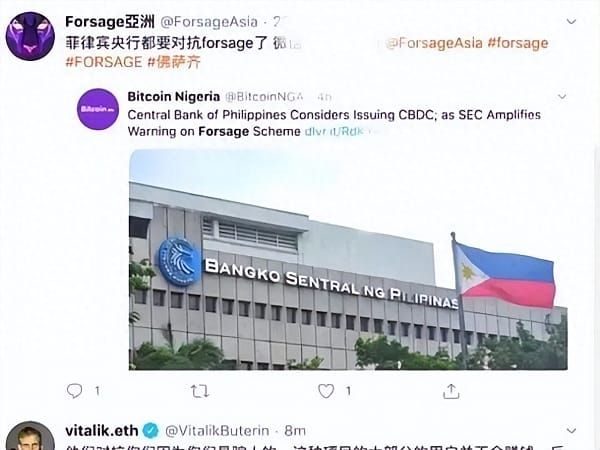Open the Forsage亞洲 display name

click(110, 22)
